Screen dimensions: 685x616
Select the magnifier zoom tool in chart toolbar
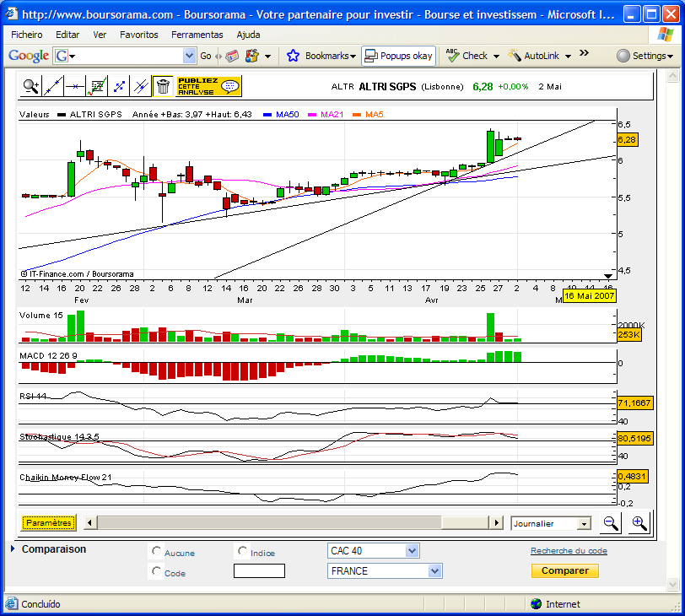pyautogui.click(x=30, y=86)
